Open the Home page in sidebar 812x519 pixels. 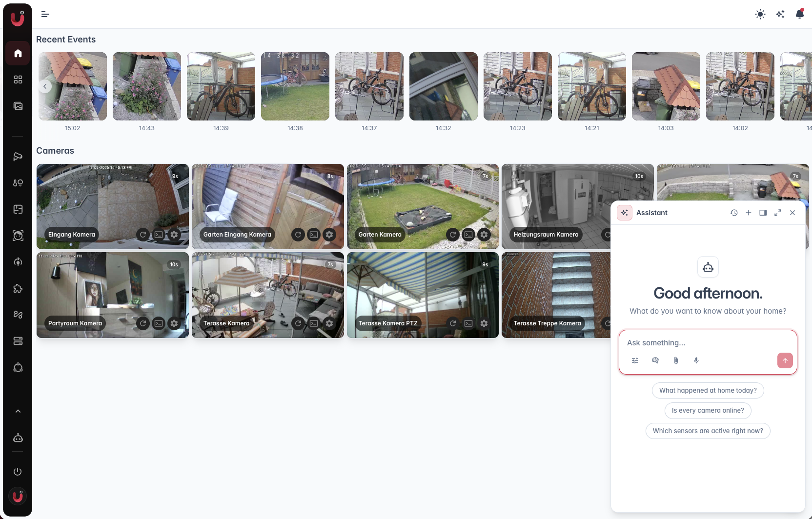(x=18, y=53)
